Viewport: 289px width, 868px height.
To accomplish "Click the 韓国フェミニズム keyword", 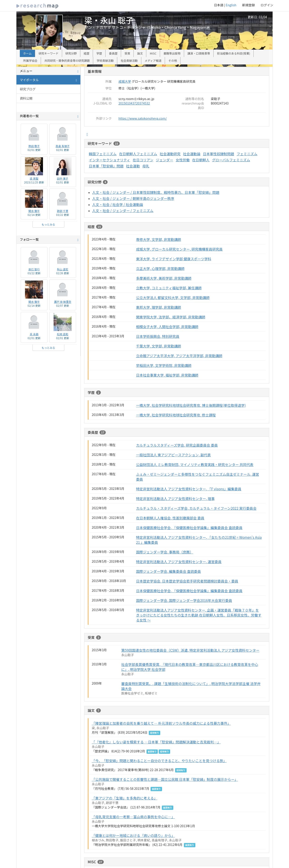I will 103,154.
